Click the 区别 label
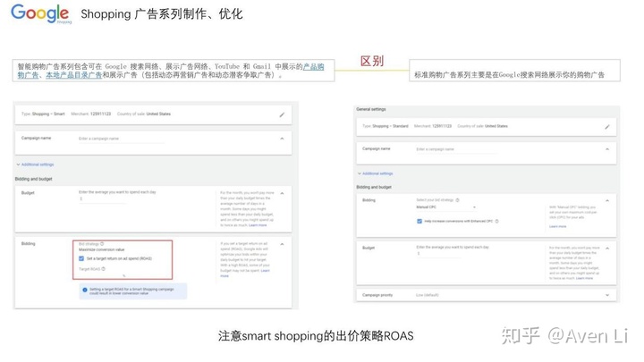This screenshot has width=644, height=362. point(372,61)
